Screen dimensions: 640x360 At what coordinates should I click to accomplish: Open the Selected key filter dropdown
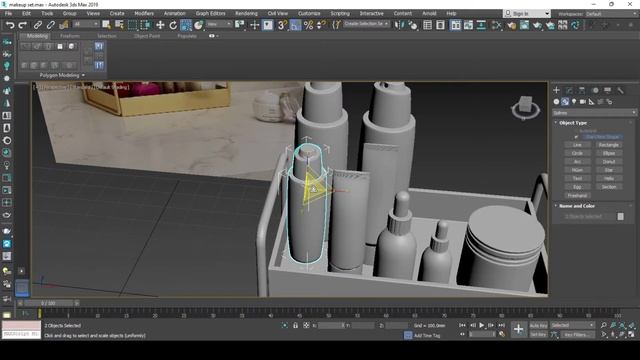[x=573, y=325]
